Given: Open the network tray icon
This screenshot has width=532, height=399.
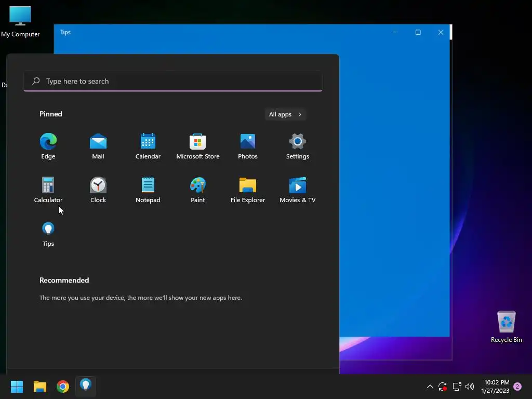Looking at the screenshot, I should (x=457, y=387).
